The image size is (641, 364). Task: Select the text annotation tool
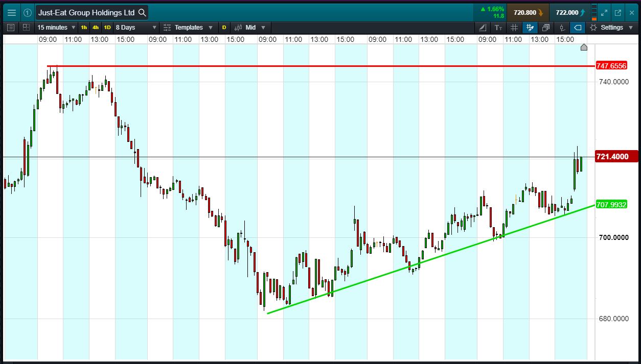[498, 28]
